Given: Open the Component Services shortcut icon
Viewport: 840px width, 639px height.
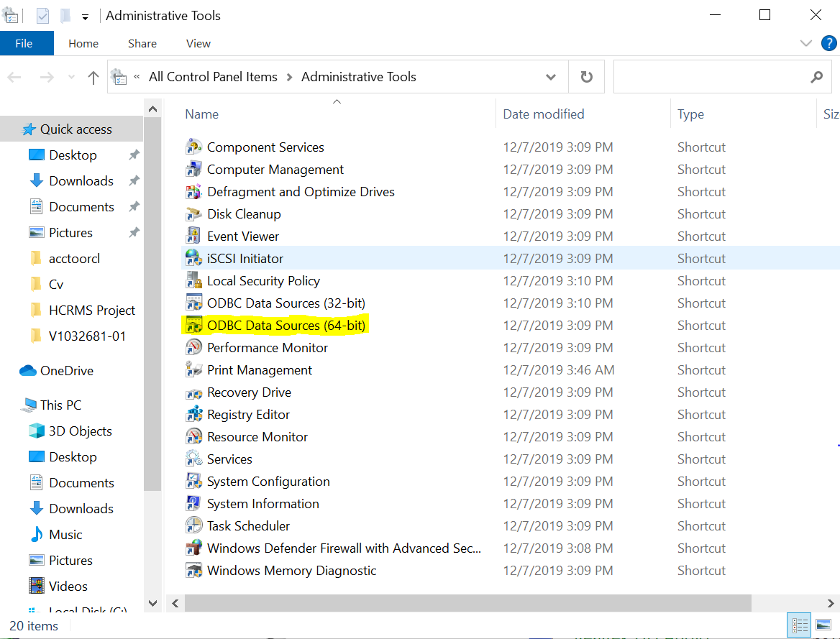Looking at the screenshot, I should (x=193, y=147).
